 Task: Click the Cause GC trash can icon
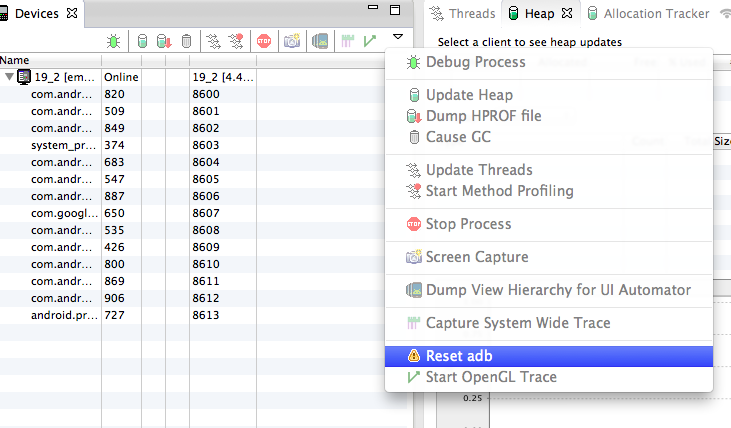click(186, 41)
